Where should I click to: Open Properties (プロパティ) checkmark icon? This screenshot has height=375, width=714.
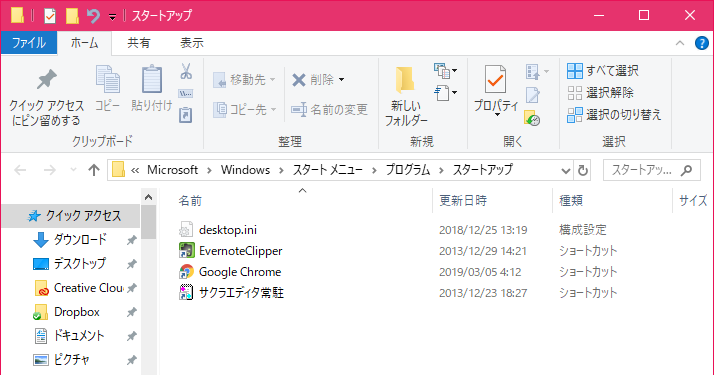[x=495, y=80]
